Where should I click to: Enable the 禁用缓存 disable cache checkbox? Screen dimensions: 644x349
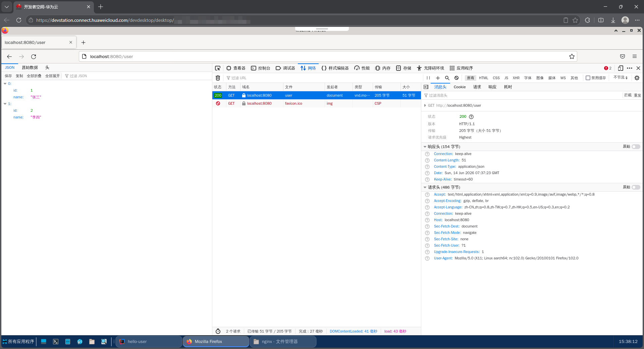click(588, 78)
